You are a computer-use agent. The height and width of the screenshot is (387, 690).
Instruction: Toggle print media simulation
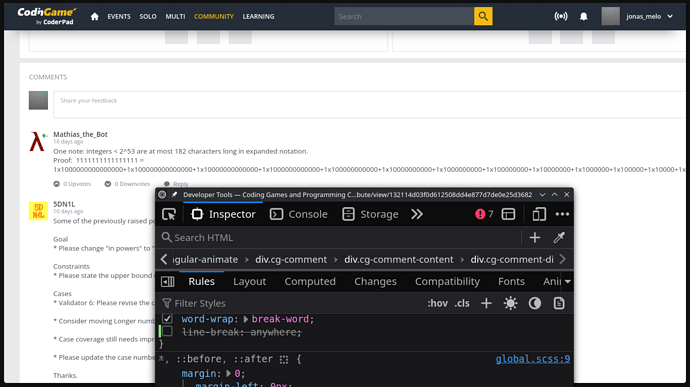click(559, 303)
